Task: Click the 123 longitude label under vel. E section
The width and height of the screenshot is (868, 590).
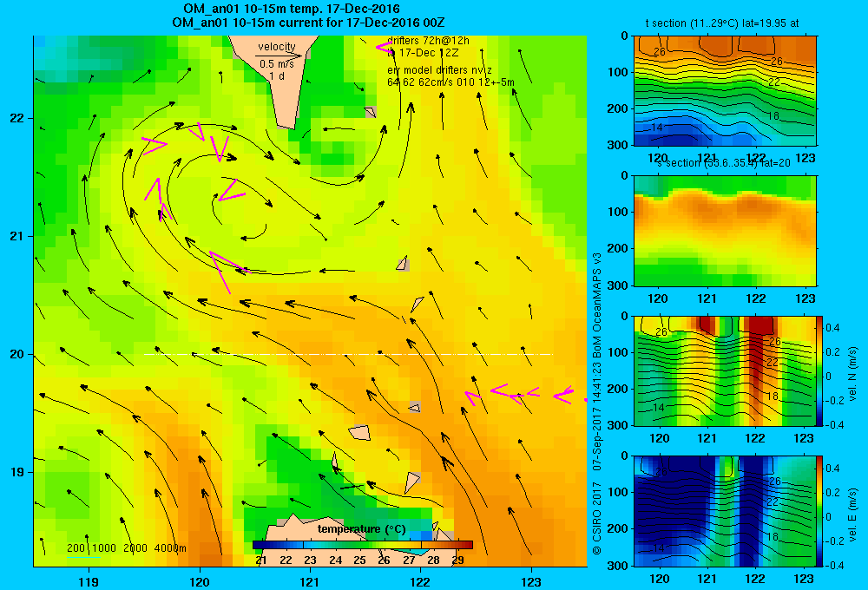Action: [804, 579]
